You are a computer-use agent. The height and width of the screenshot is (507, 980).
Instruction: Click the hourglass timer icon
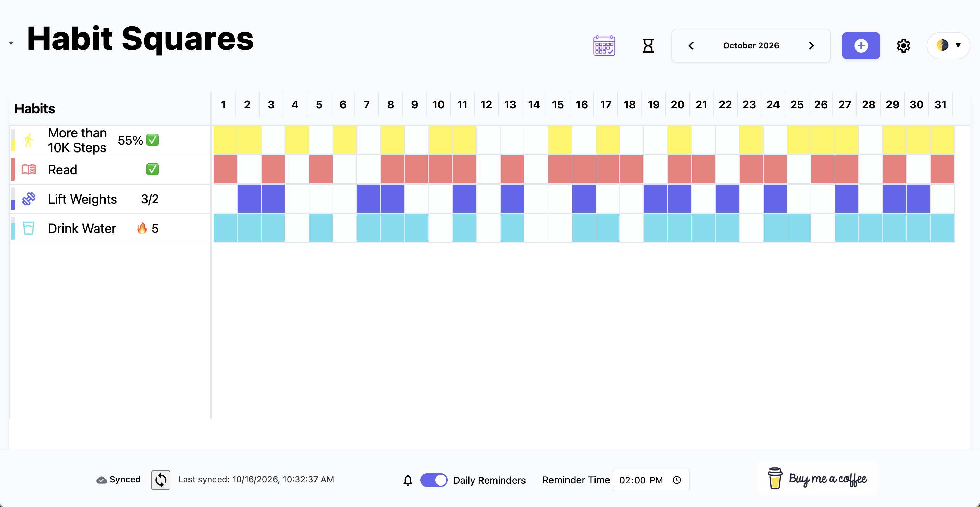[x=648, y=46]
